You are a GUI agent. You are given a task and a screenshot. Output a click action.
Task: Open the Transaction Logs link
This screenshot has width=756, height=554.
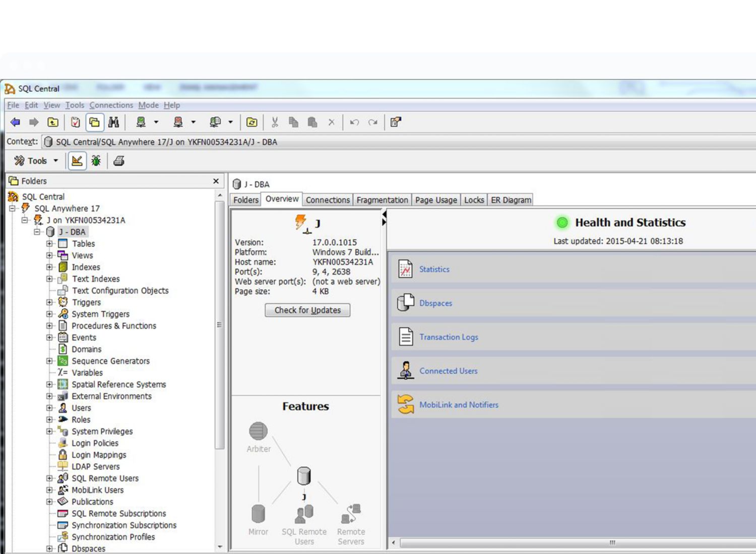pyautogui.click(x=449, y=337)
